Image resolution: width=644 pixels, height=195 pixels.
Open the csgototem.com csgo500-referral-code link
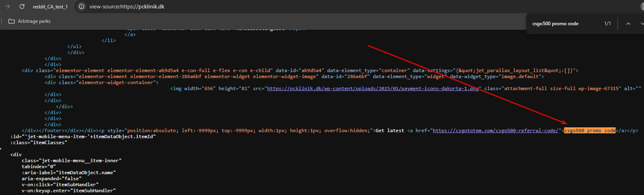pyautogui.click(x=495, y=131)
